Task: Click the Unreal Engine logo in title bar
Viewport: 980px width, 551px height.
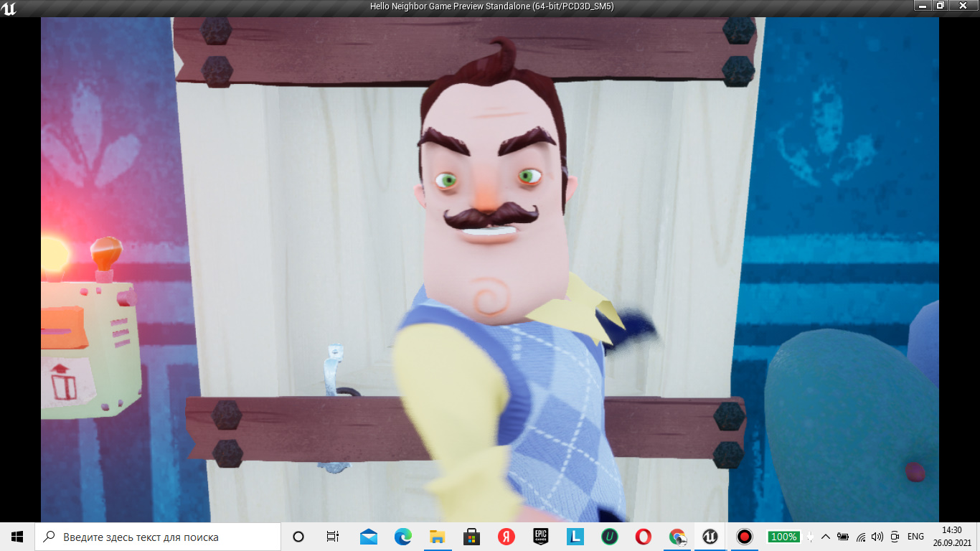Action: (9, 8)
